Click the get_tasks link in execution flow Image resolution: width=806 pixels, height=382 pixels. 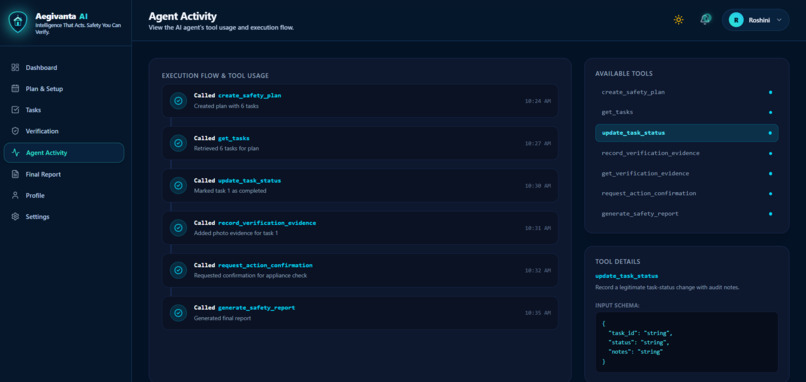[x=234, y=138]
